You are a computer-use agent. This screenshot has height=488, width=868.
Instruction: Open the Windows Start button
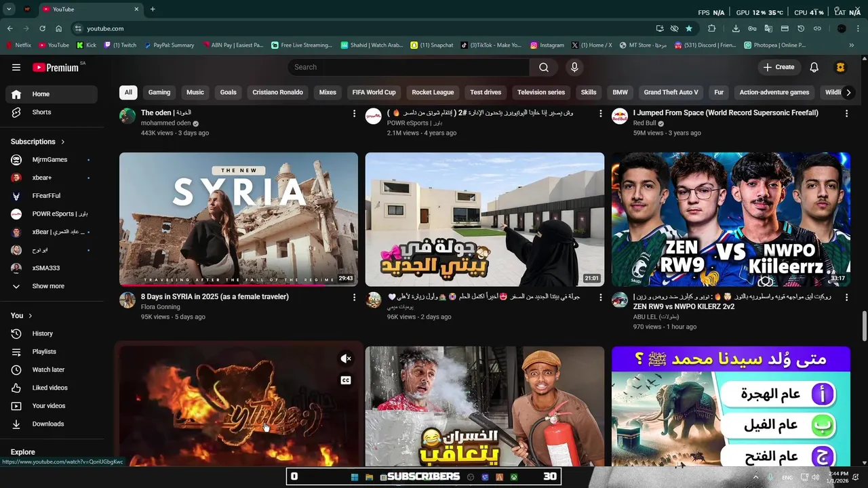(x=354, y=477)
